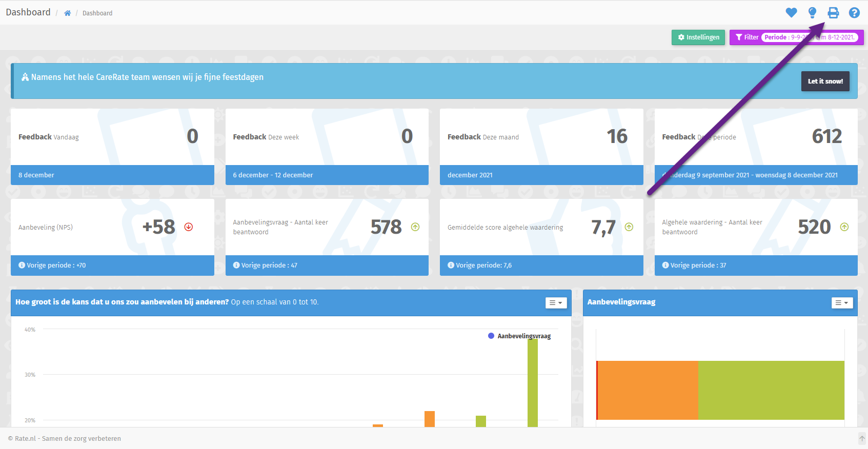The image size is (868, 449).
Task: Click the Feedback Deze maand card
Action: 541,147
